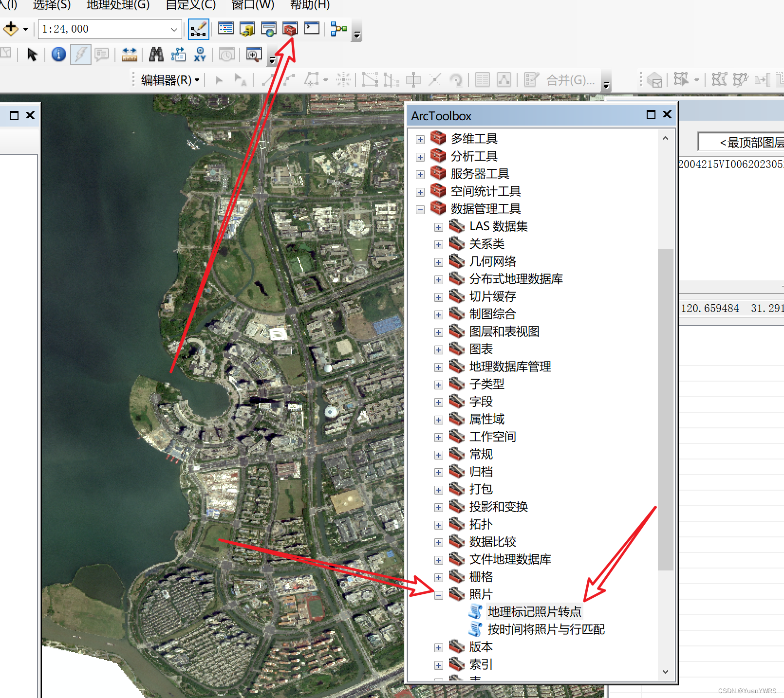Viewport: 784px width, 698px height.
Task: Open the Time Slider window icon
Action: click(x=226, y=55)
